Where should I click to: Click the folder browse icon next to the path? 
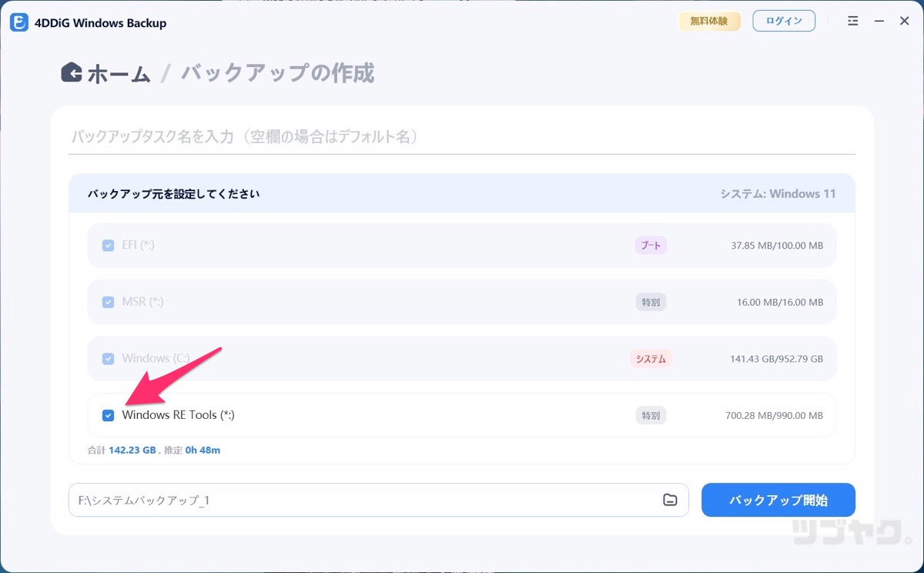tap(669, 500)
